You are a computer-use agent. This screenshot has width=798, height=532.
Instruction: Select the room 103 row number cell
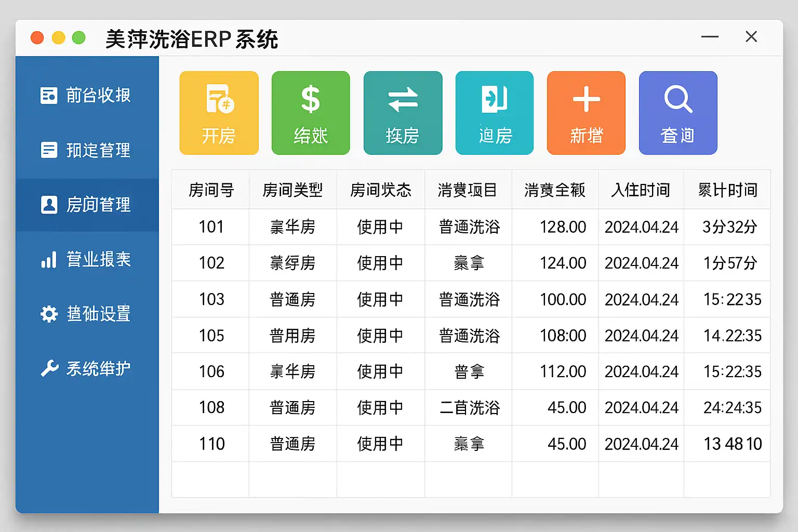point(211,299)
